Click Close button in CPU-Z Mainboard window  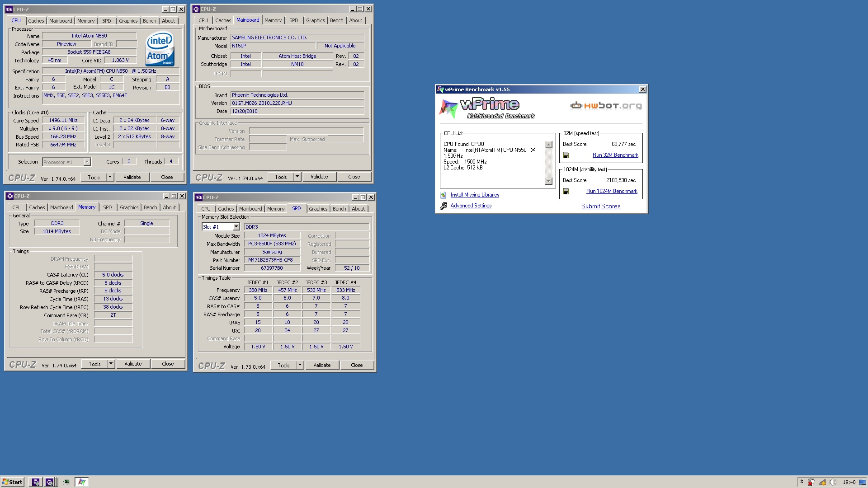(354, 177)
